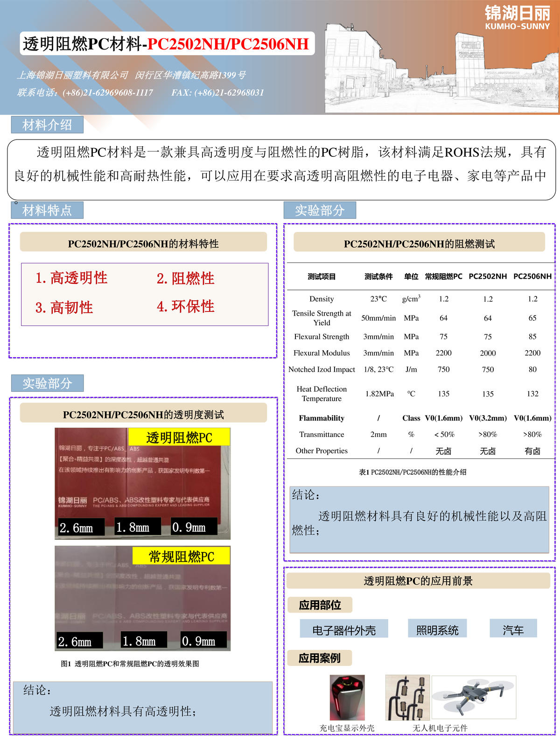Image resolution: width=560 pixels, height=747 pixels.
Task: Select the 材料介绍 section label
Action: [47, 125]
